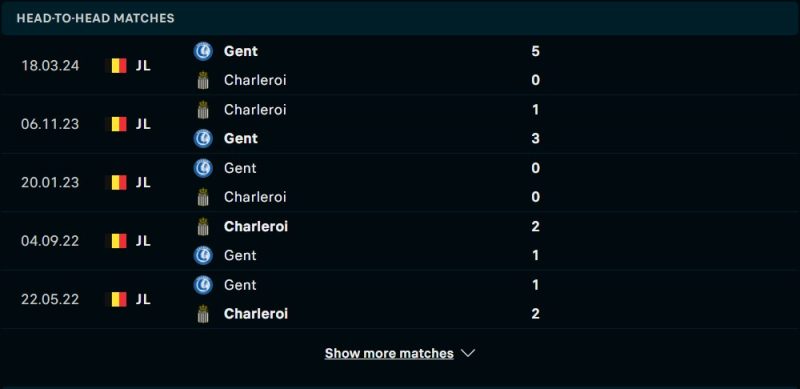
Task: Open JL league label for 06.11.23 match
Action: point(143,124)
